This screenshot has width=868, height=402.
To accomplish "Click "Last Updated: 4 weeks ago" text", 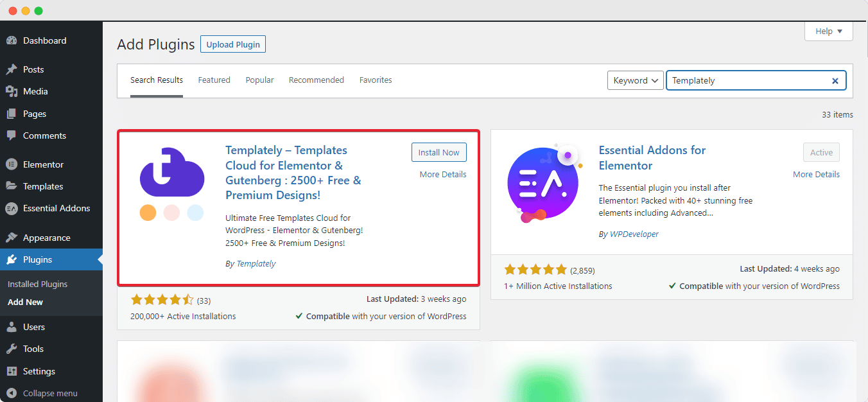I will pyautogui.click(x=790, y=269).
